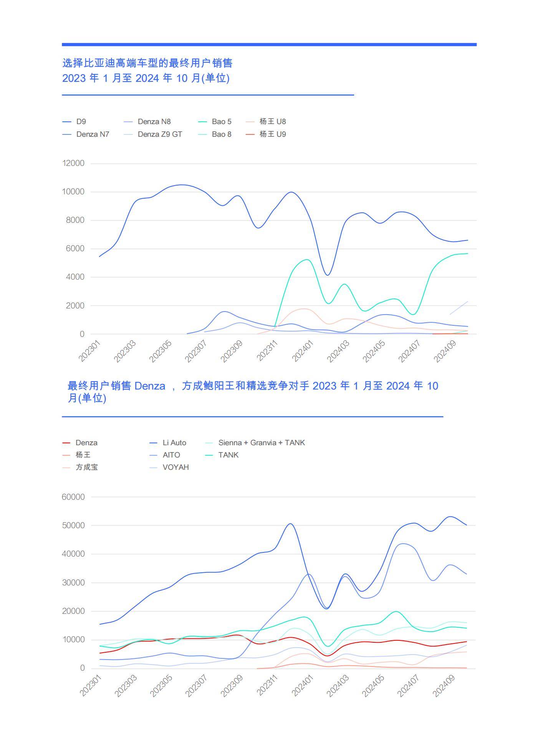This screenshot has width=538, height=756.
Task: Click the 12000 y-axis label in top chart
Action: (x=73, y=163)
